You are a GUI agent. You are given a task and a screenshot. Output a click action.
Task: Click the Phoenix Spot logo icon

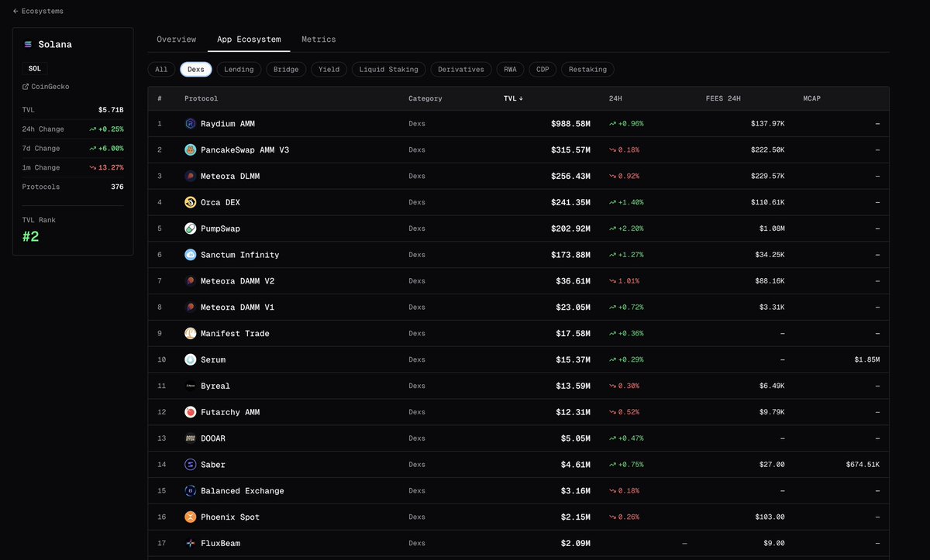[191, 517]
